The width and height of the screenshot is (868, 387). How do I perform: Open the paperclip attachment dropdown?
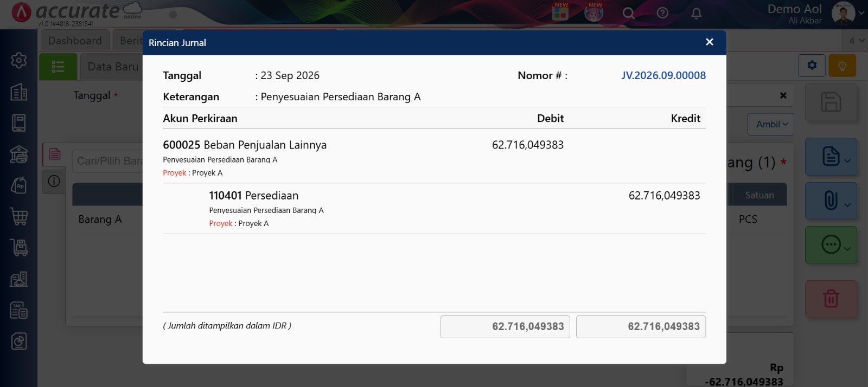click(x=831, y=201)
